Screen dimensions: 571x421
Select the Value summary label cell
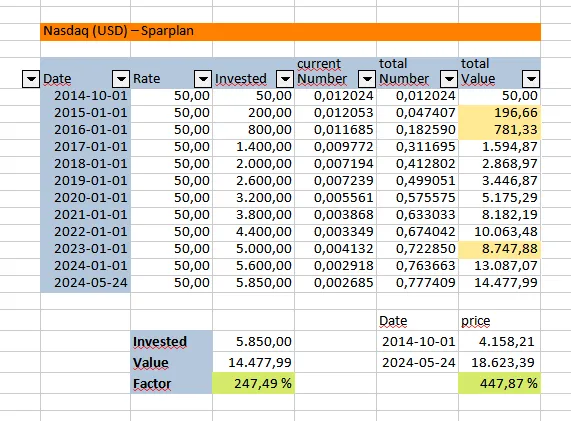[x=171, y=362]
